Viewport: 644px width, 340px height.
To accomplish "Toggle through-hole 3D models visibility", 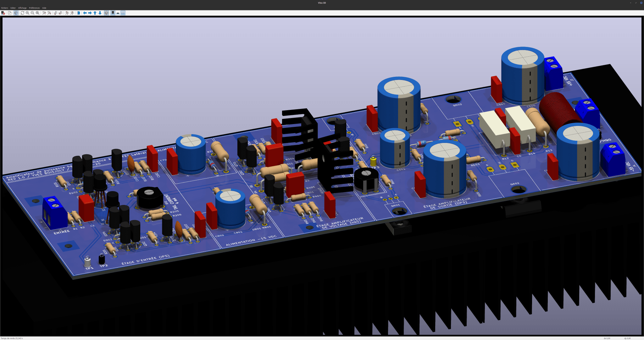I will [113, 13].
